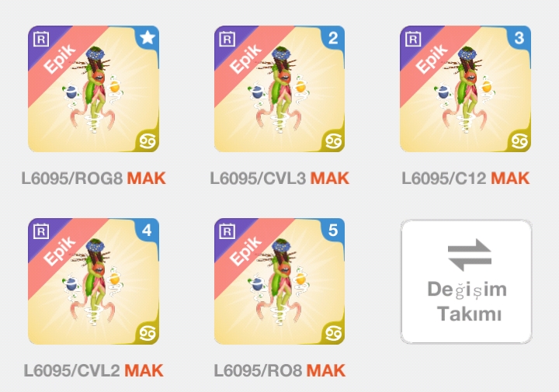Viewport: 559px width, 392px height.
Task: Click the star badge on first Epik card
Action: [x=148, y=37]
